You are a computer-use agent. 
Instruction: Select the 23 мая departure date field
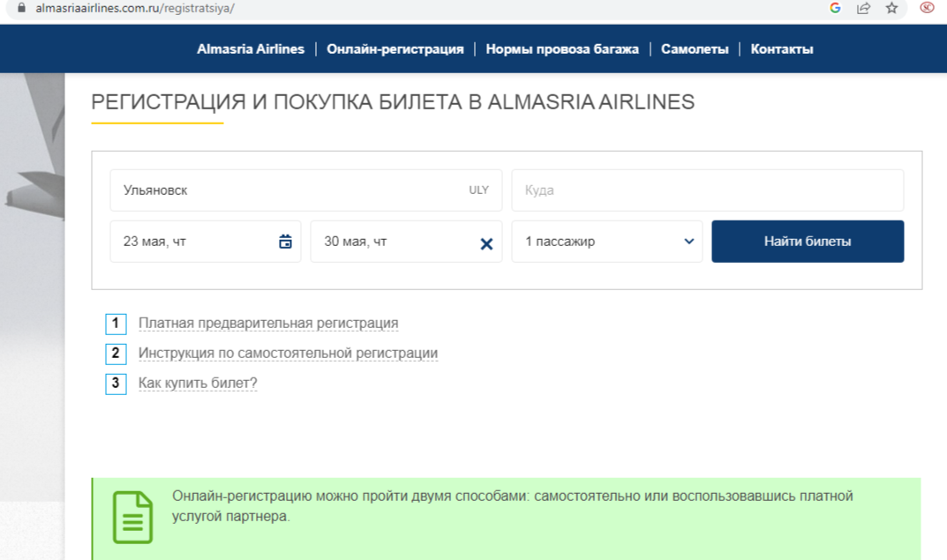(x=206, y=242)
